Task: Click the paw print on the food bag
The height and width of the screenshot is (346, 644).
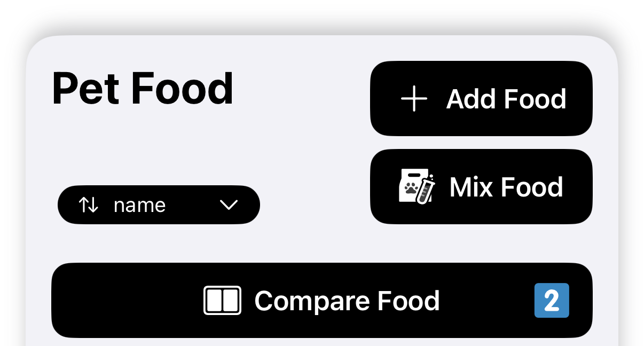Action: [411, 188]
